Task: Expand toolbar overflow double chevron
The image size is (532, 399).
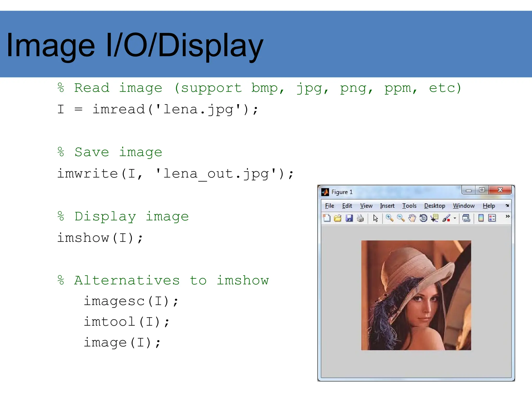Action: pyautogui.click(x=508, y=216)
